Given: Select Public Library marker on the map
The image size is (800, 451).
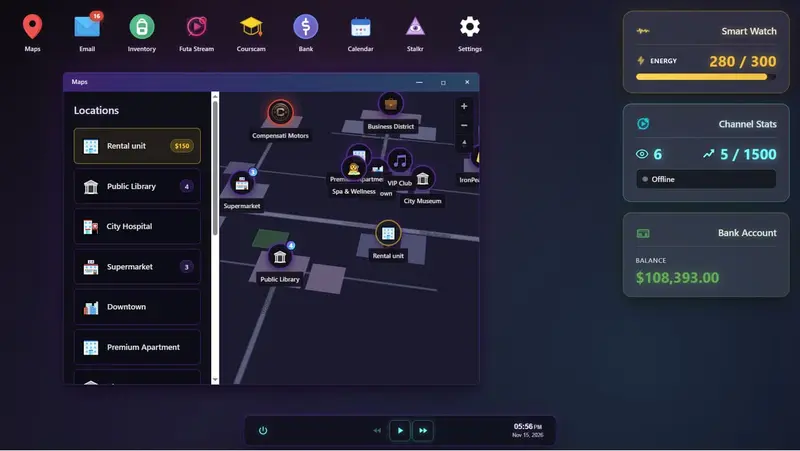Looking at the screenshot, I should [280, 256].
